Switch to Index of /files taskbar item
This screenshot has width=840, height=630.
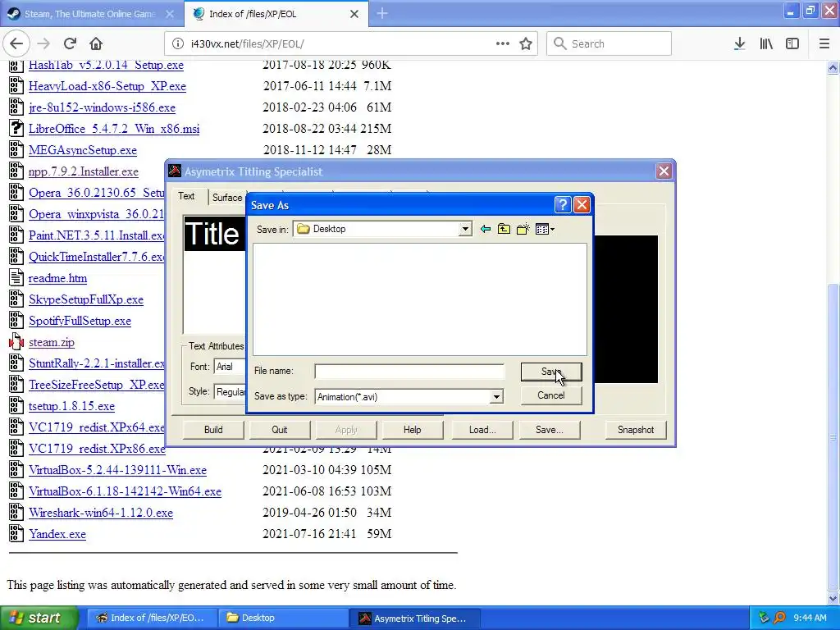coord(152,618)
